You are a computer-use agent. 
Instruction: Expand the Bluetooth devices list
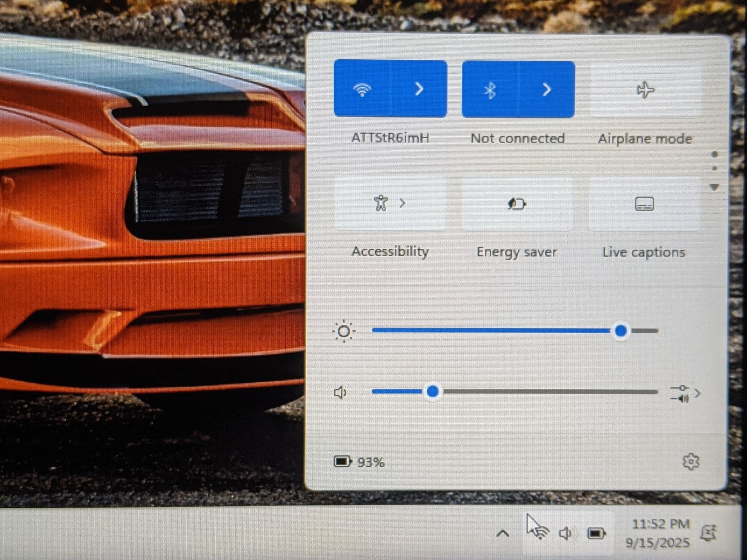[x=547, y=90]
